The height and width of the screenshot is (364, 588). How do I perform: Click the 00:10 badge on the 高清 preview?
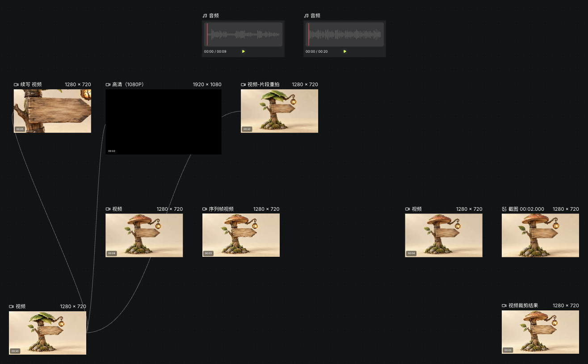tap(112, 151)
